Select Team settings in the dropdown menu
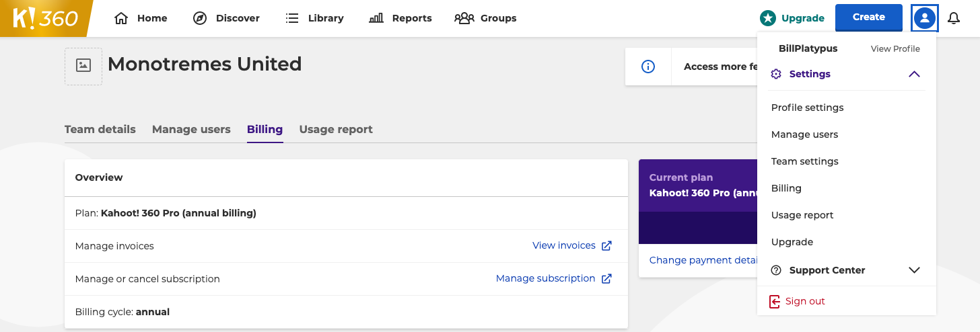980x332 pixels. (x=804, y=161)
